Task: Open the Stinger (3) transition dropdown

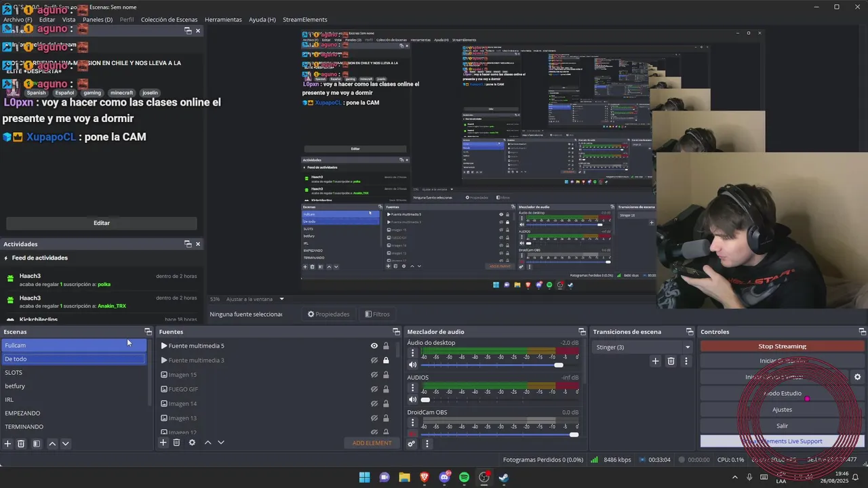Action: tap(642, 347)
